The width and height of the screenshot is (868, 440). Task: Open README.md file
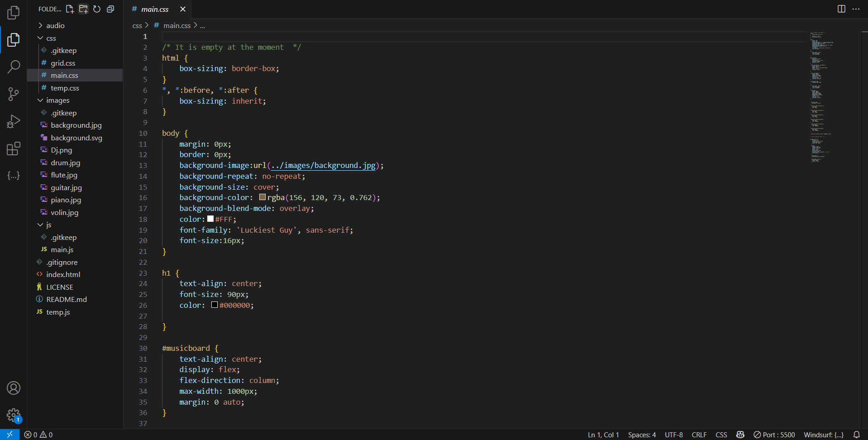coord(75,299)
